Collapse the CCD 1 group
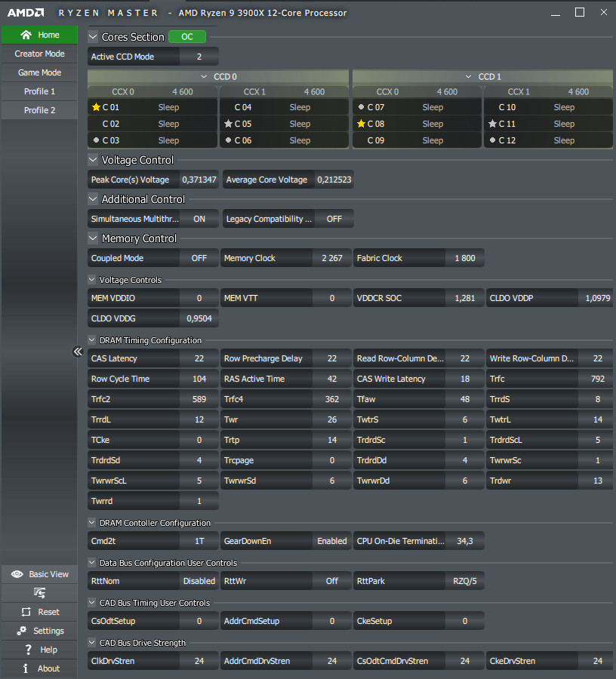The width and height of the screenshot is (616, 679). [x=468, y=77]
